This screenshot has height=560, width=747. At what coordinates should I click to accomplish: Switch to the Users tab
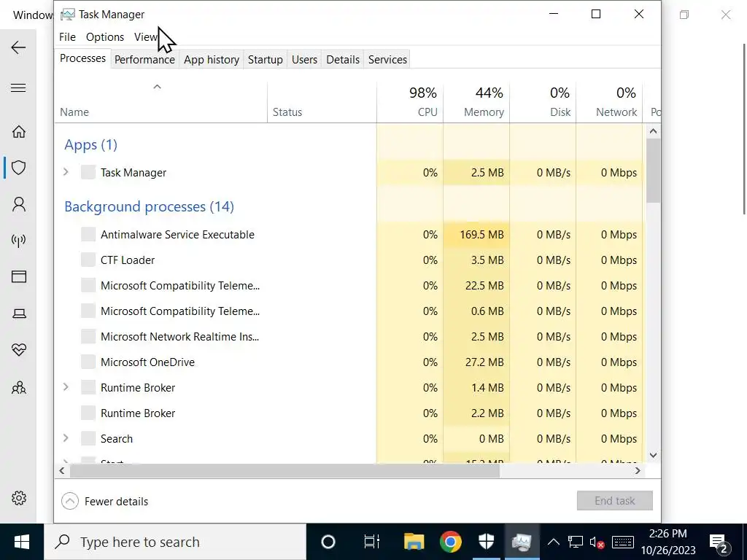(304, 60)
